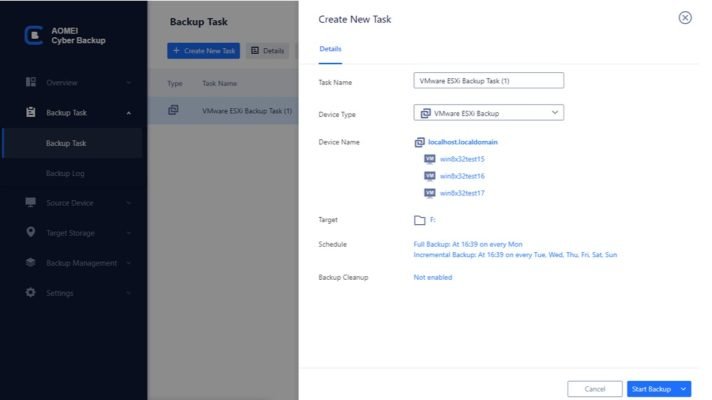The width and height of the screenshot is (712, 400).
Task: Click the VM icon next to win8x32test17
Action: (430, 193)
